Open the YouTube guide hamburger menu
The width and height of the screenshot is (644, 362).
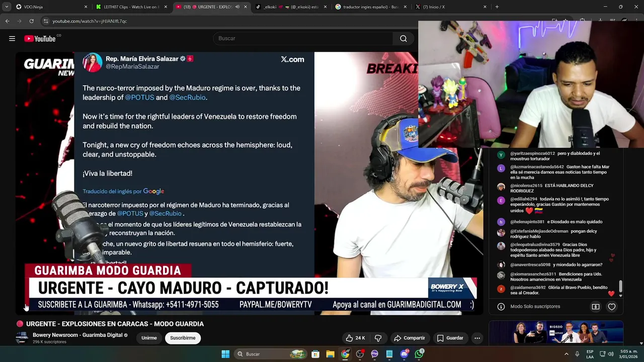12,39
